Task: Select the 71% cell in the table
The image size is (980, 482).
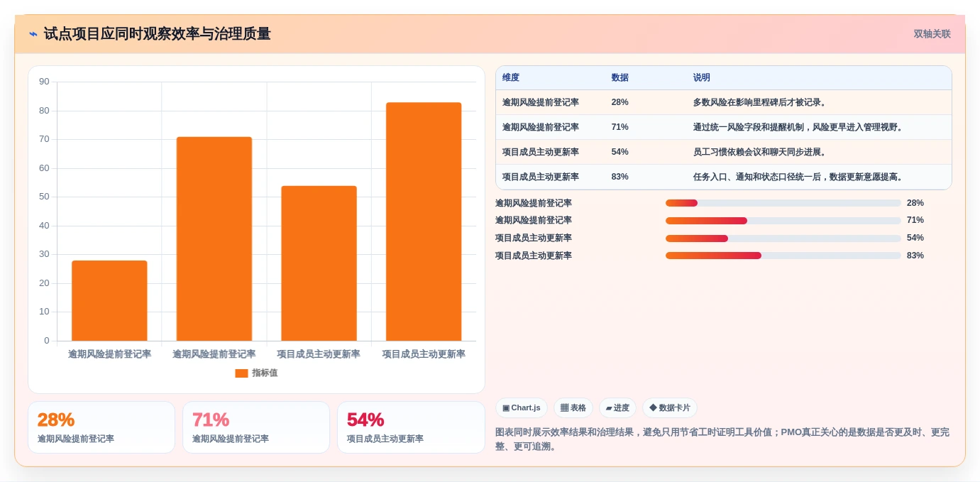Action: (x=620, y=127)
